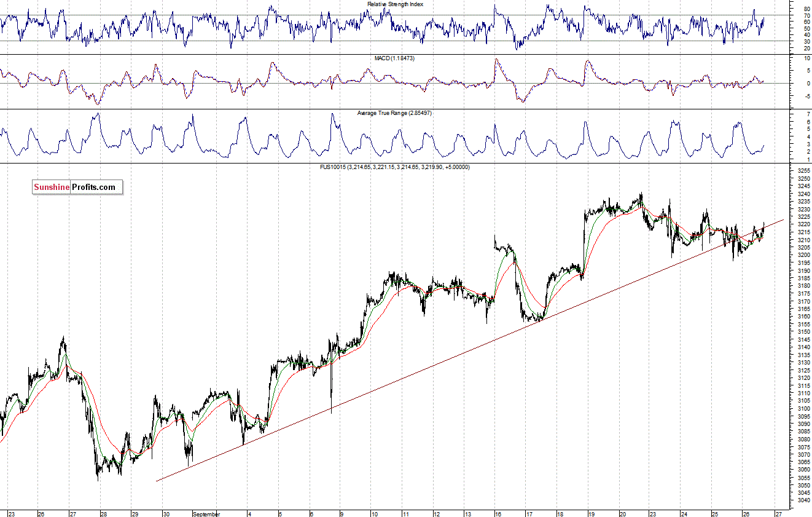Click the '25' date axis label
Image resolution: width=812 pixels, height=517 pixels.
tap(714, 514)
